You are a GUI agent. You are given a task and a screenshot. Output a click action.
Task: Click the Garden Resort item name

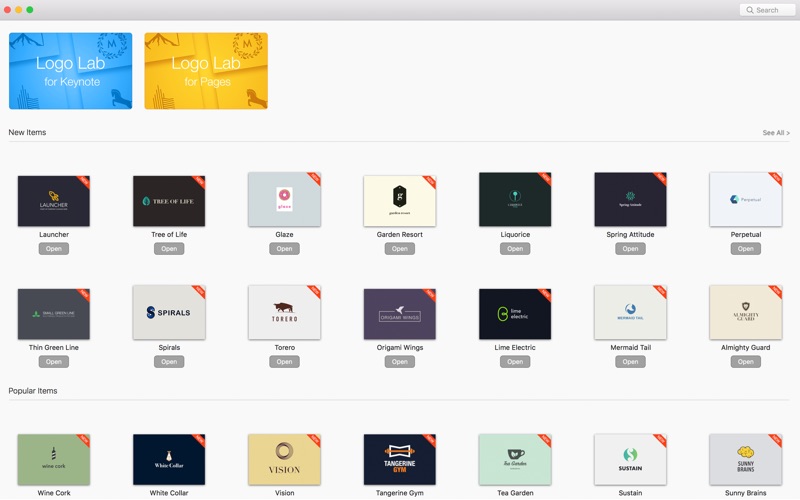[399, 235]
